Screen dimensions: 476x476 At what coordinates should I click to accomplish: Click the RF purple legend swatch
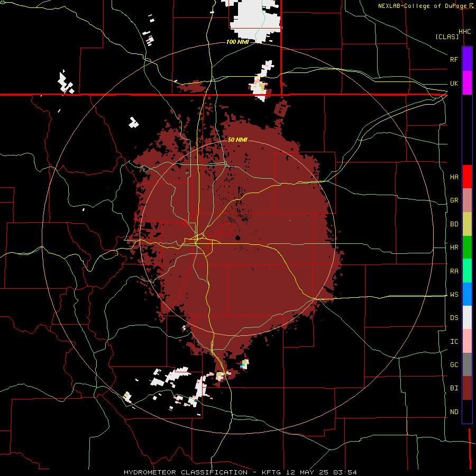click(x=467, y=59)
